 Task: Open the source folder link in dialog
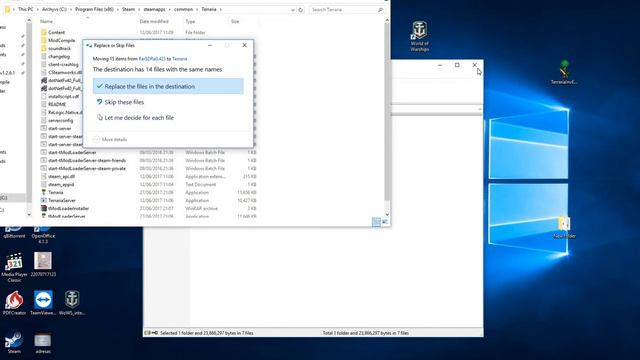pyautogui.click(x=152, y=59)
